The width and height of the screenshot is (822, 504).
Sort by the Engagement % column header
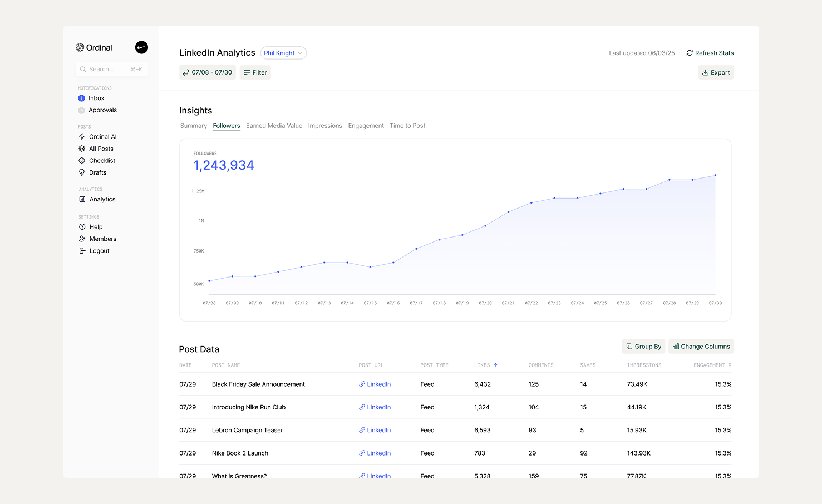[712, 365]
